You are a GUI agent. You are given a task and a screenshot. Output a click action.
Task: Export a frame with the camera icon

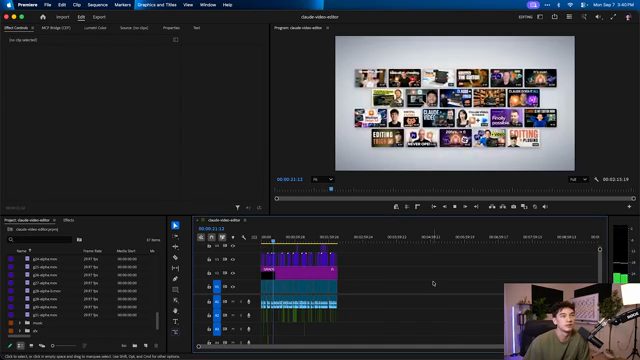tap(513, 207)
